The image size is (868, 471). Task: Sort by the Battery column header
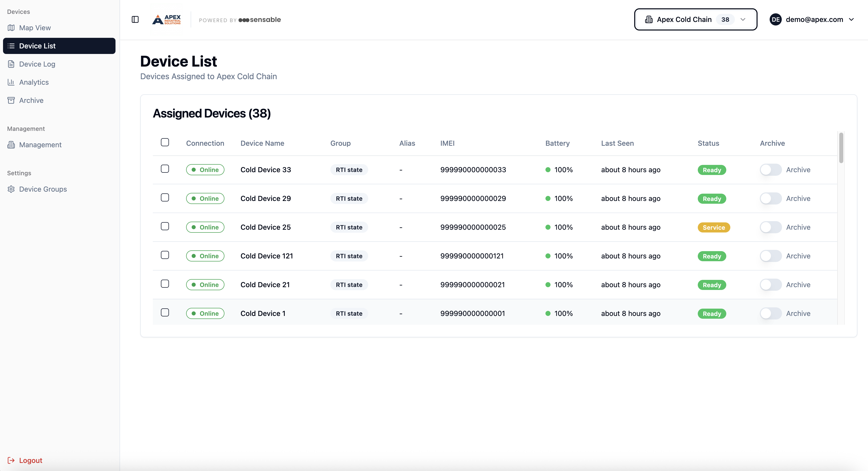[x=557, y=143]
